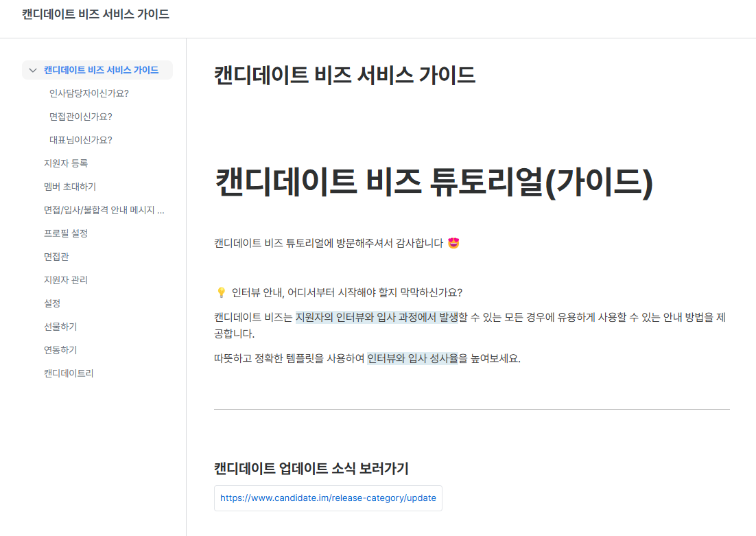Open the 면접관이신가요? page
This screenshot has width=756, height=536.
(80, 117)
